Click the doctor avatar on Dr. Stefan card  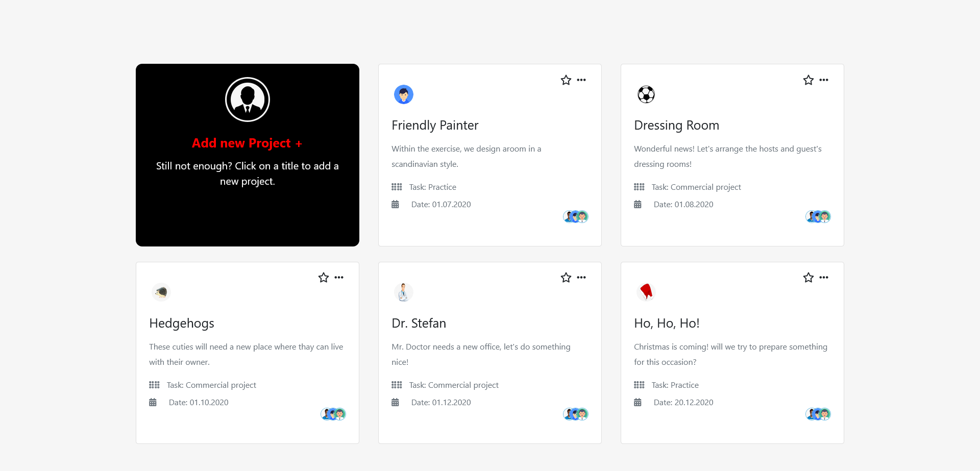click(x=404, y=292)
